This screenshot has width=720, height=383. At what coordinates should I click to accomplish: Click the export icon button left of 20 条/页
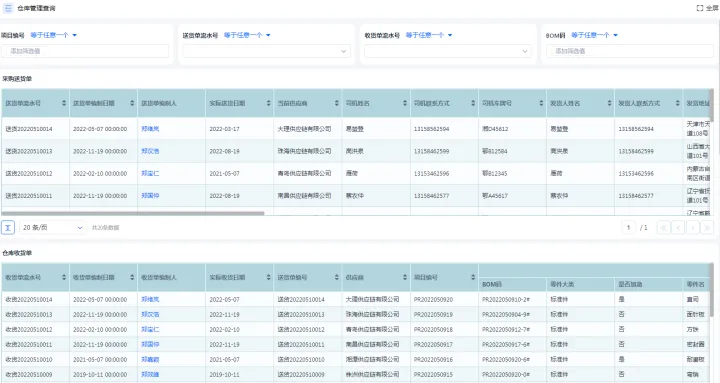tap(8, 227)
